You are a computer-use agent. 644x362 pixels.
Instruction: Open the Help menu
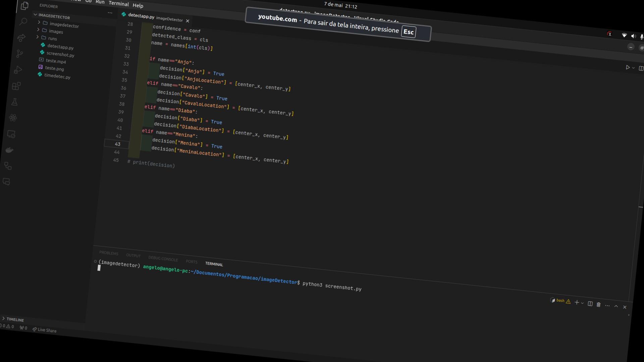point(138,5)
